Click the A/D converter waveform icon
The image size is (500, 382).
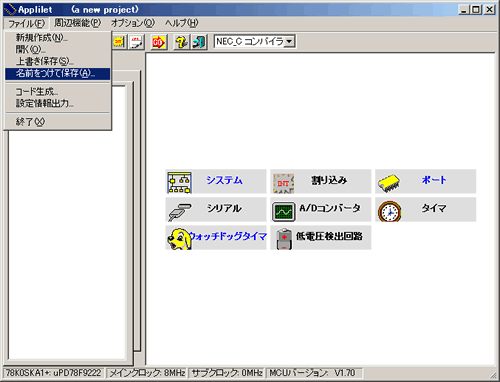pos(284,211)
